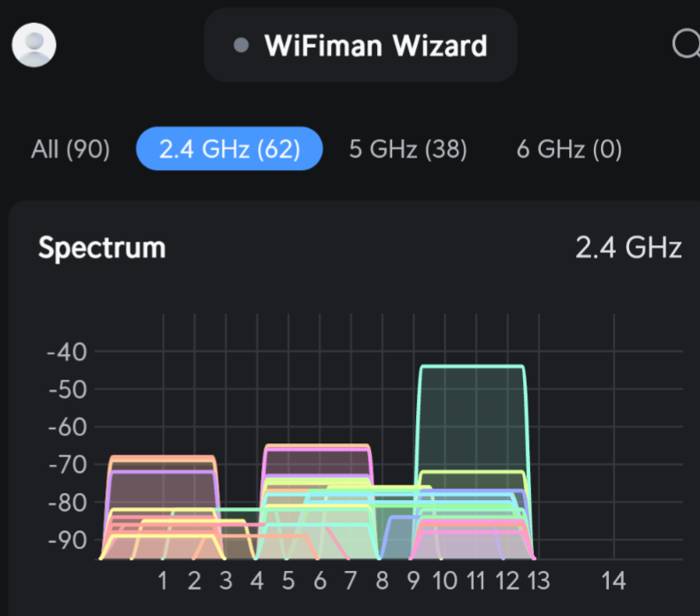Switch to the All (90) tab

coord(71,150)
